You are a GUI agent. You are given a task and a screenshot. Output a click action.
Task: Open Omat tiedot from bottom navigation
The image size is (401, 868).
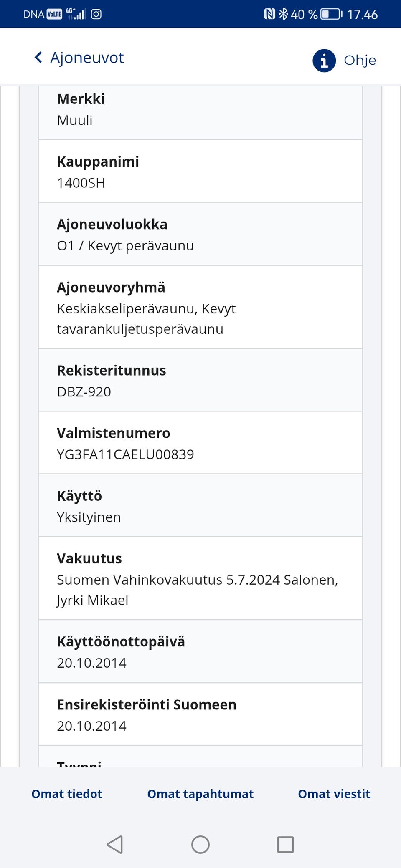pos(66,794)
